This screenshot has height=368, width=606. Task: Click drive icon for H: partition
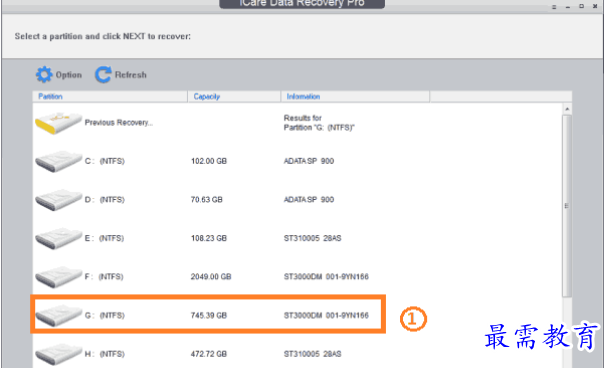click(x=58, y=354)
